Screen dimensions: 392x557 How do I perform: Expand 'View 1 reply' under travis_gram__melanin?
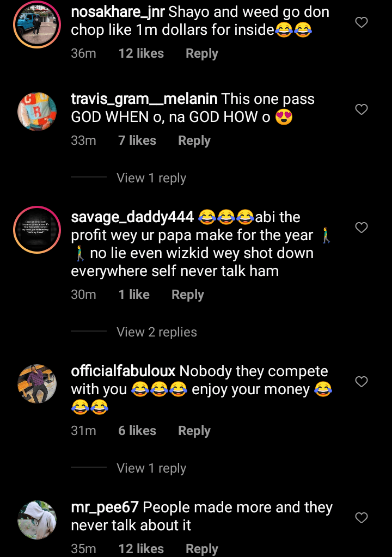coord(151,178)
